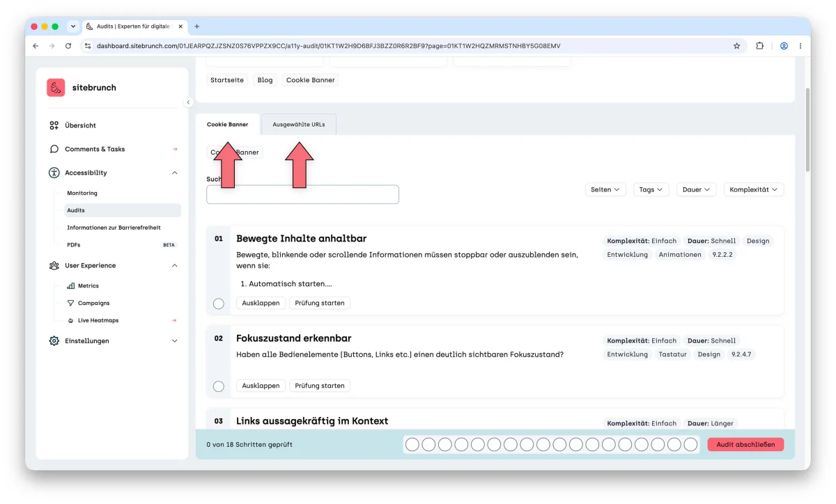836x504 pixels.
Task: Click the Accessibility person icon
Action: [x=54, y=173]
